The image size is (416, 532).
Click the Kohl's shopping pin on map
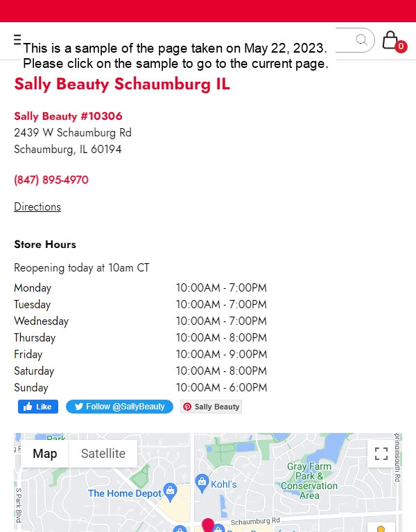(x=202, y=483)
